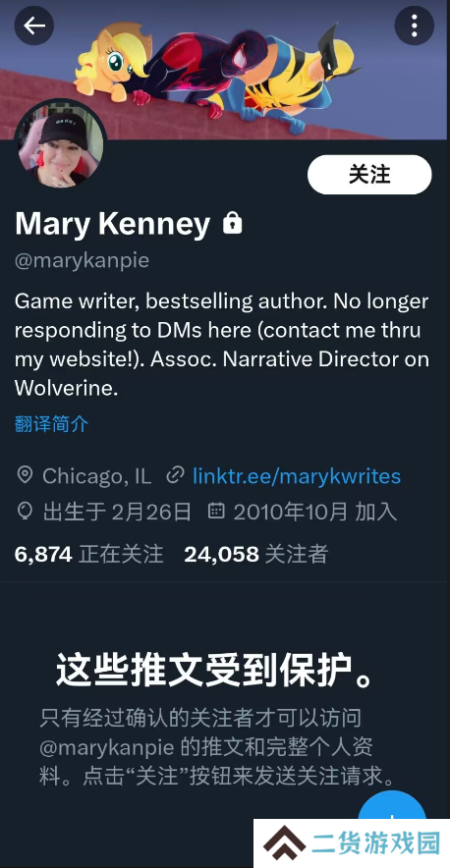This screenshot has height=868, width=450.
Task: Tap the Chicago, IL location text
Action: 97,476
